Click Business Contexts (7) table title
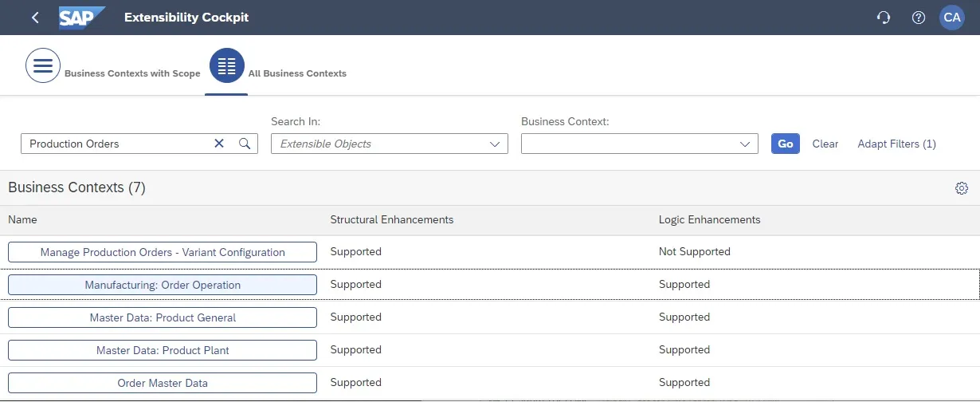Image resolution: width=980 pixels, height=402 pixels. click(76, 187)
